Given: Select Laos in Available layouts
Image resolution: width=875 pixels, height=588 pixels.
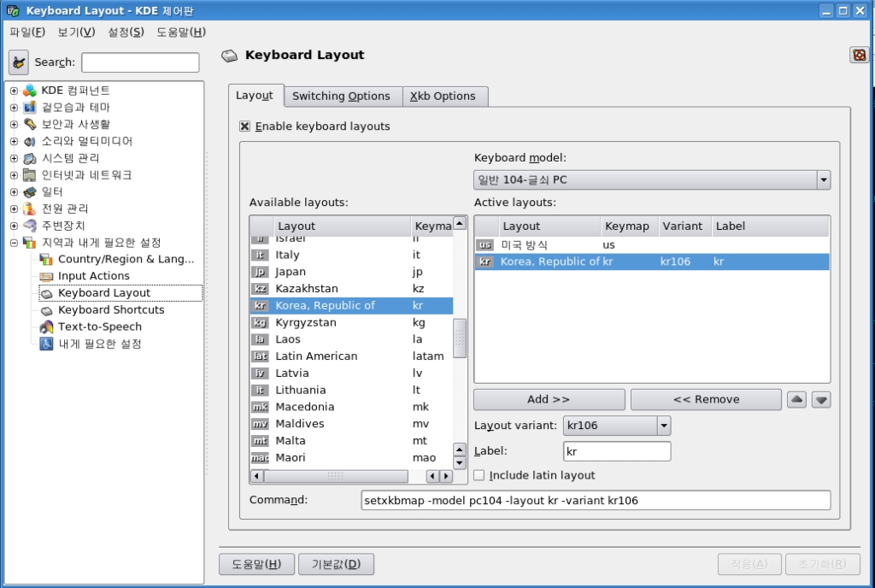Looking at the screenshot, I should 351,339.
